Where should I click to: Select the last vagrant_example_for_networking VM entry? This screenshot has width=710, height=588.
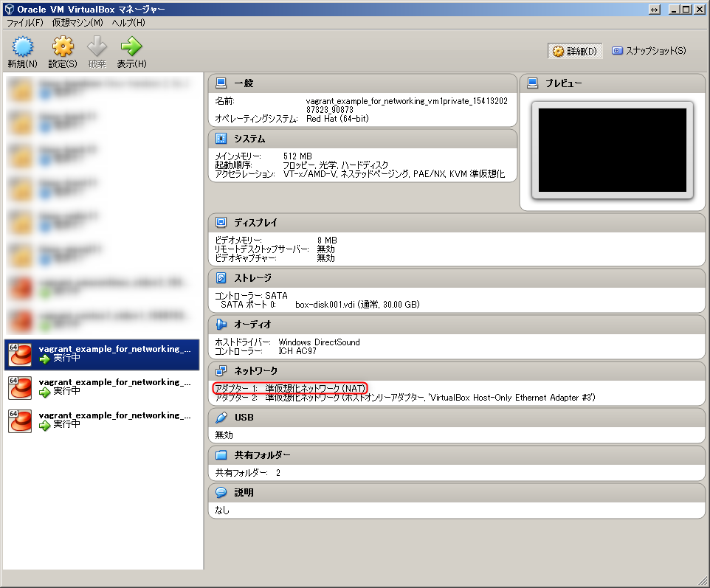point(102,421)
